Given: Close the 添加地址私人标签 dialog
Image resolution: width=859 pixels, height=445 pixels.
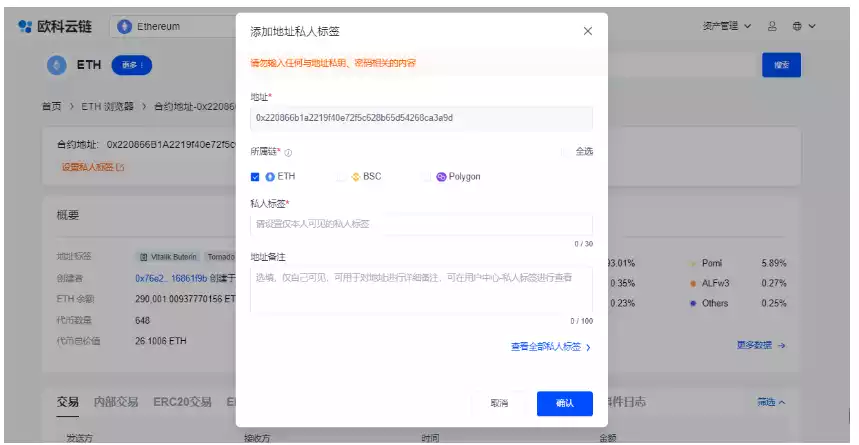Looking at the screenshot, I should [587, 31].
